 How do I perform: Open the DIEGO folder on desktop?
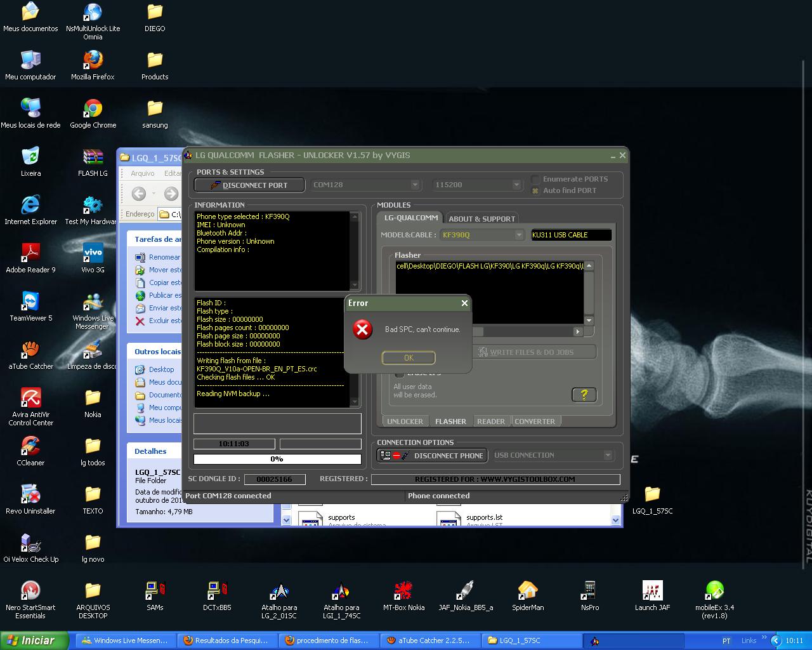(x=155, y=17)
